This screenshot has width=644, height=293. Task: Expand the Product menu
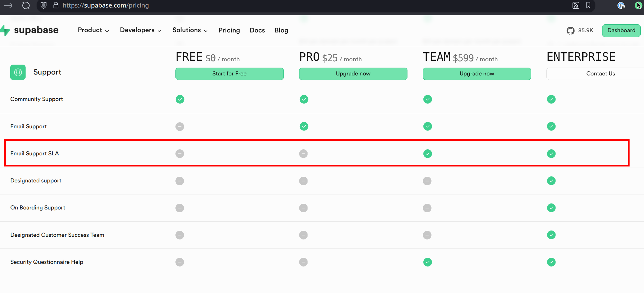(x=93, y=30)
